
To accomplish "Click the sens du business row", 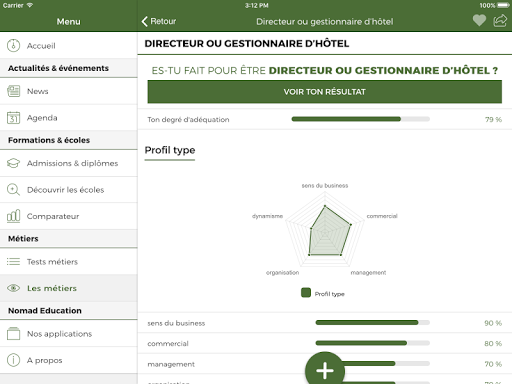I will 325,323.
